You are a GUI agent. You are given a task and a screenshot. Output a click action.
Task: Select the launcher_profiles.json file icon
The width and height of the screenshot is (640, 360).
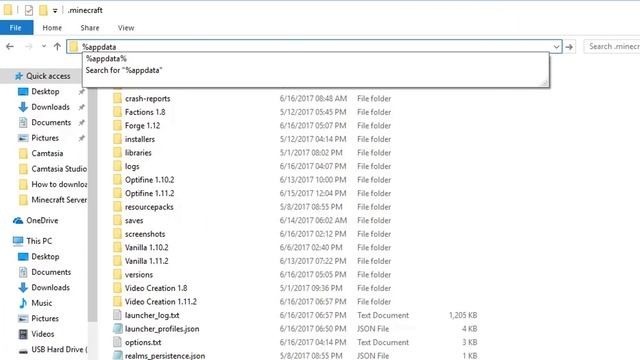pos(118,329)
